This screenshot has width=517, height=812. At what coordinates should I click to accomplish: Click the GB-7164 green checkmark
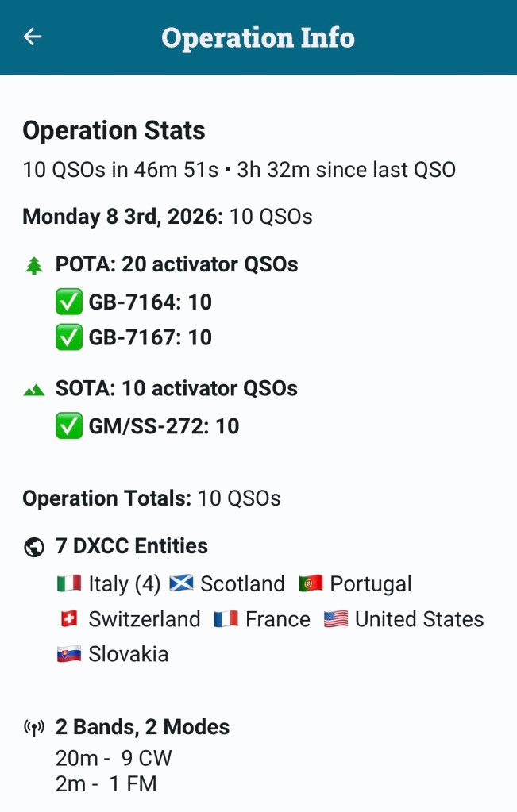(x=69, y=302)
